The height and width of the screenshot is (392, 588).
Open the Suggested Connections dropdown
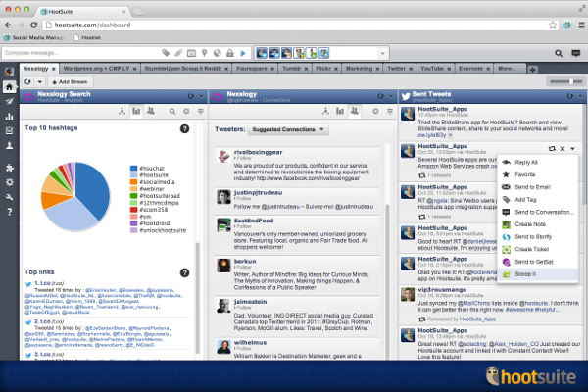288,129
